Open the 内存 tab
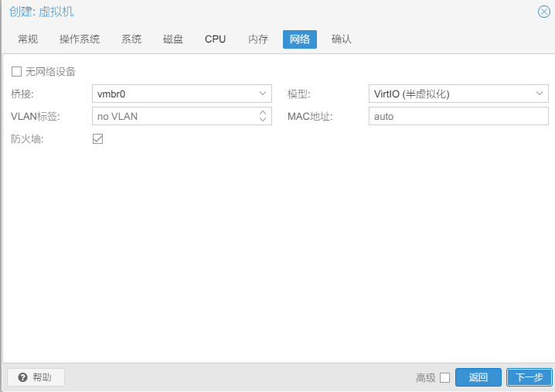 click(258, 39)
